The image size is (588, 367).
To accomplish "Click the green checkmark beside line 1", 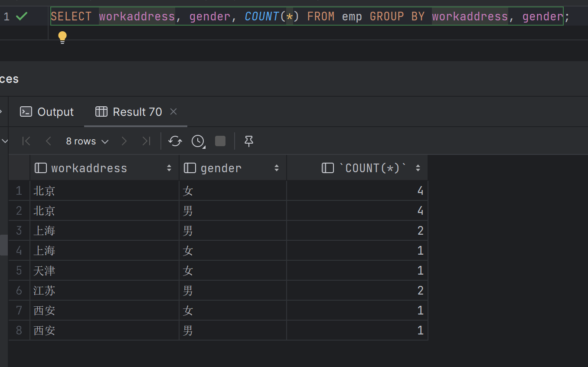I will (x=21, y=16).
